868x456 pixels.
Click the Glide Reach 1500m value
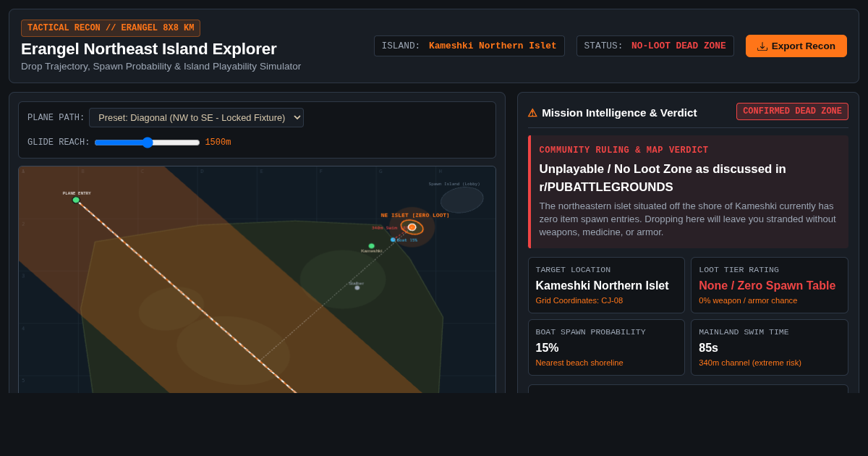click(x=218, y=143)
